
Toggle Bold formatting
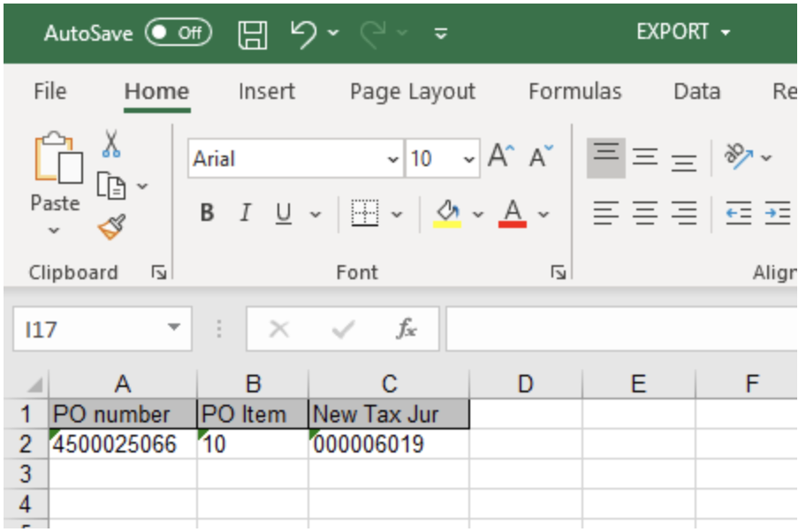(207, 213)
